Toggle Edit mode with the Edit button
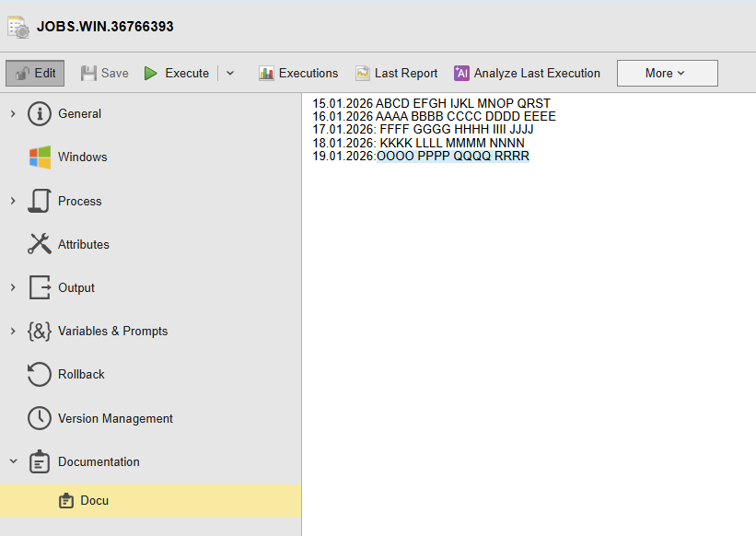The height and width of the screenshot is (536, 756). click(x=35, y=74)
